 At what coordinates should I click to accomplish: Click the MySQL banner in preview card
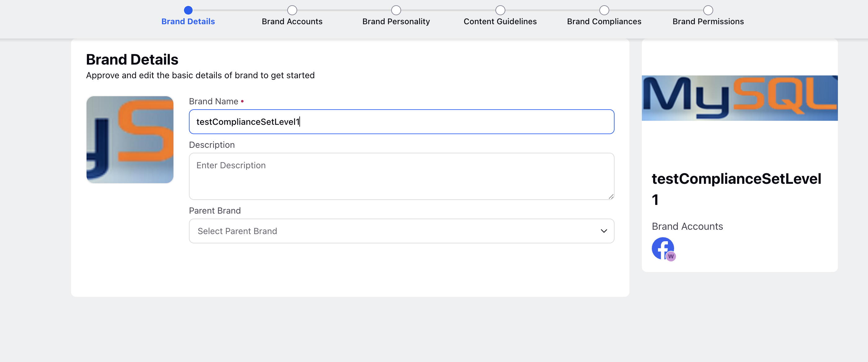click(x=740, y=98)
